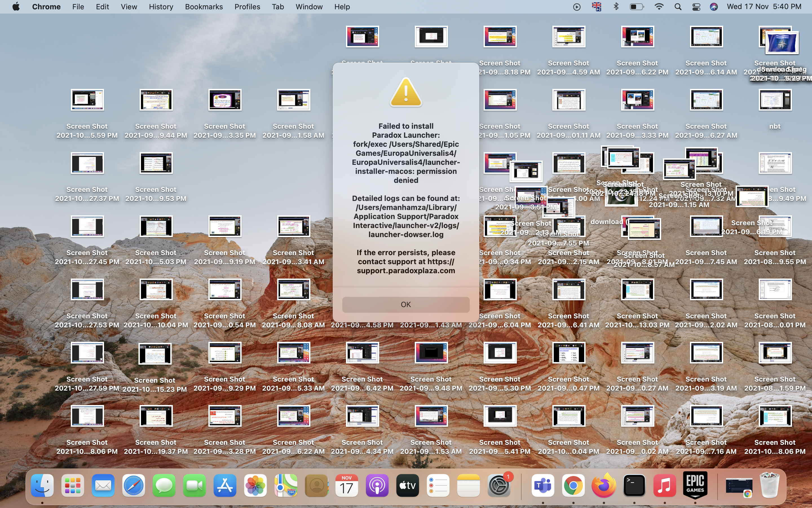
Task: Open the App Store in the Dock
Action: (225, 485)
